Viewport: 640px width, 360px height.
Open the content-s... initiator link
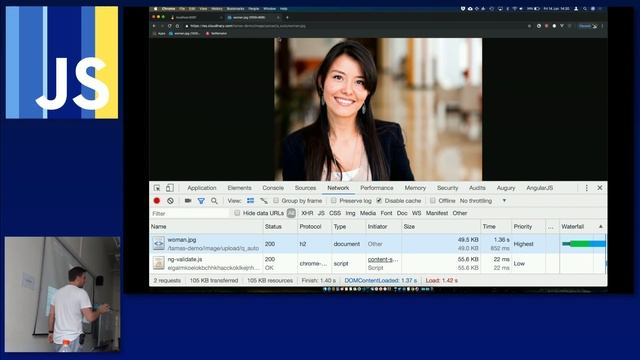click(x=383, y=259)
